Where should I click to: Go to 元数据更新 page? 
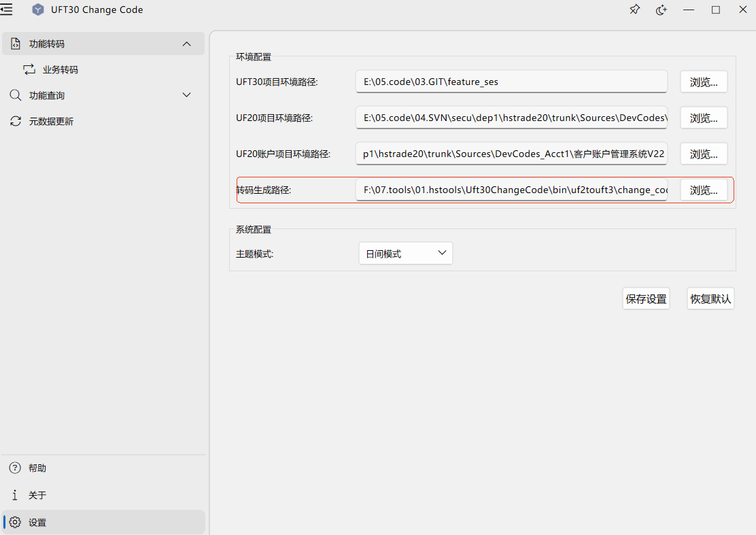(103, 121)
